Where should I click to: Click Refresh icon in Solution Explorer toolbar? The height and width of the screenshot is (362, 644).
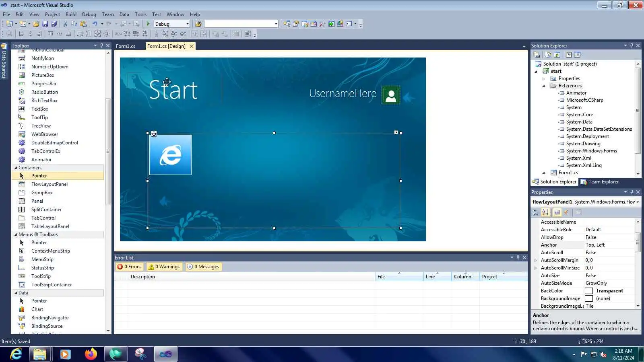(557, 55)
